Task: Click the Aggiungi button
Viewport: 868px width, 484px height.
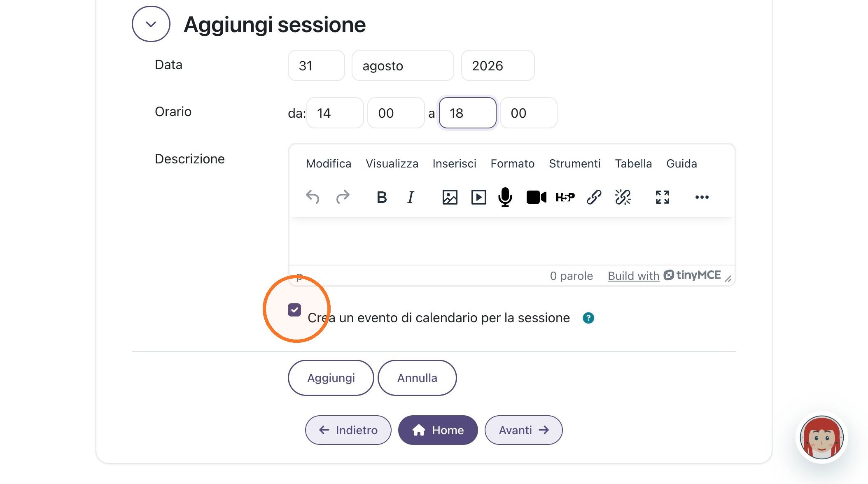Action: click(x=331, y=378)
